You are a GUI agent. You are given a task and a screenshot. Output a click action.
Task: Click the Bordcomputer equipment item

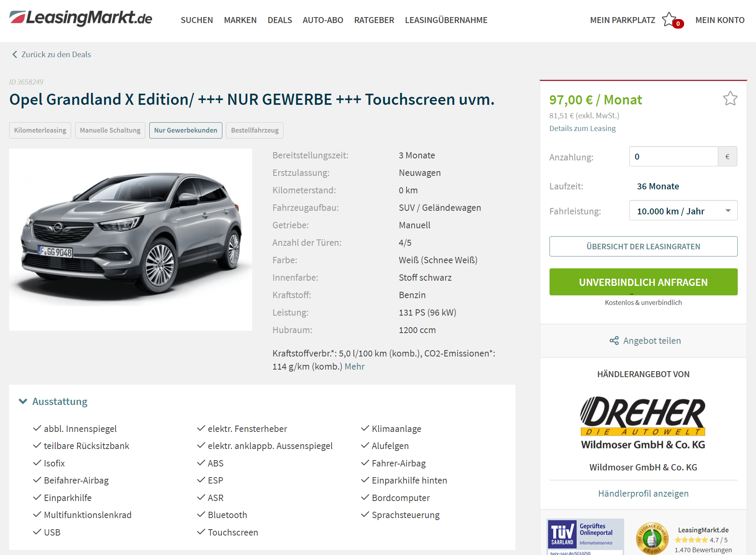(x=401, y=498)
